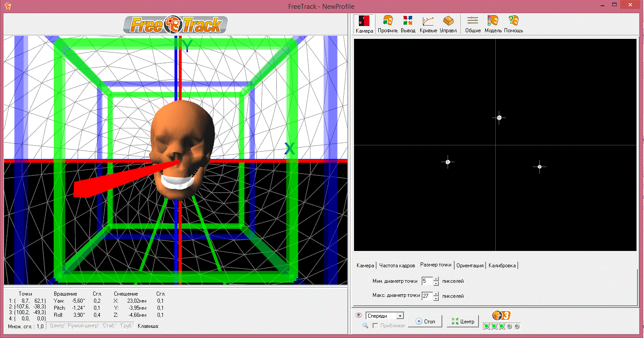Image resolution: width=644 pixels, height=338 pixels.
Task: Click the blue Y axis label
Action: pos(188,46)
